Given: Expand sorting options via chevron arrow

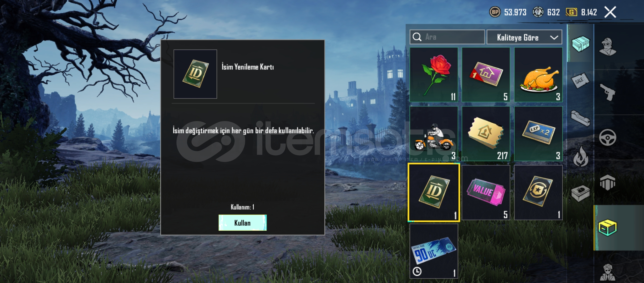Looking at the screenshot, I should (554, 37).
